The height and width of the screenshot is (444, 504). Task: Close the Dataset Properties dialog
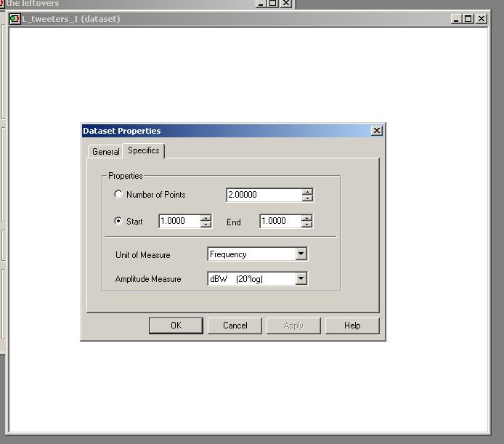click(x=377, y=131)
